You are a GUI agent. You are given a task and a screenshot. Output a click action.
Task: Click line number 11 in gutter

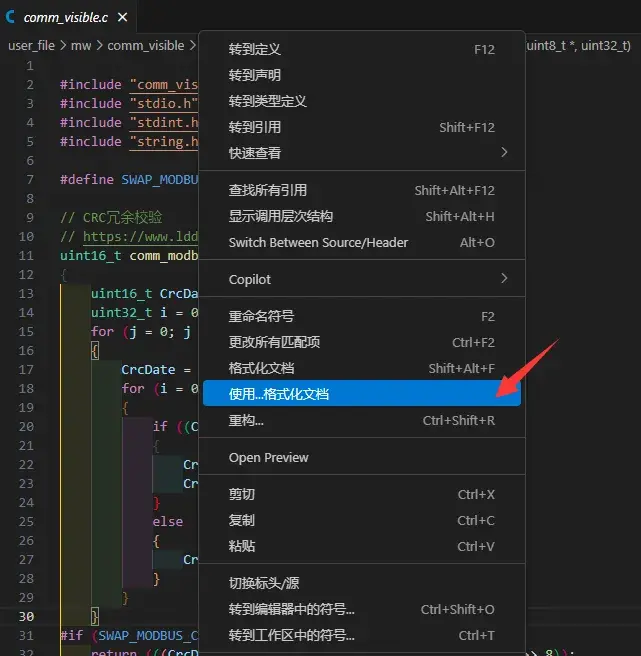click(x=26, y=256)
